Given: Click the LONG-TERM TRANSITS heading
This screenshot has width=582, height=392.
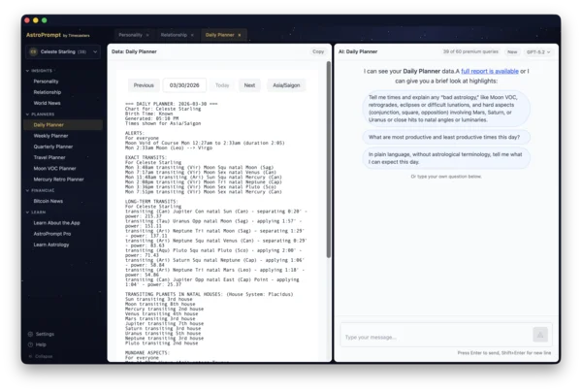Looking at the screenshot, I should coord(151,202).
